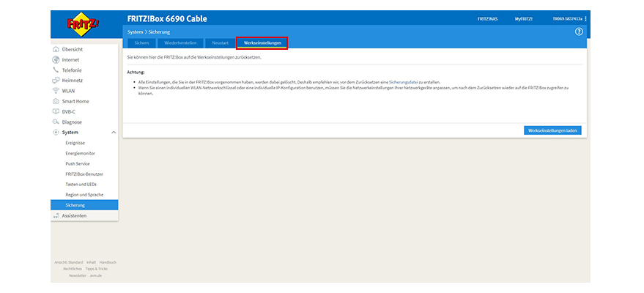
Task: Open the help question mark icon
Action: click(579, 32)
